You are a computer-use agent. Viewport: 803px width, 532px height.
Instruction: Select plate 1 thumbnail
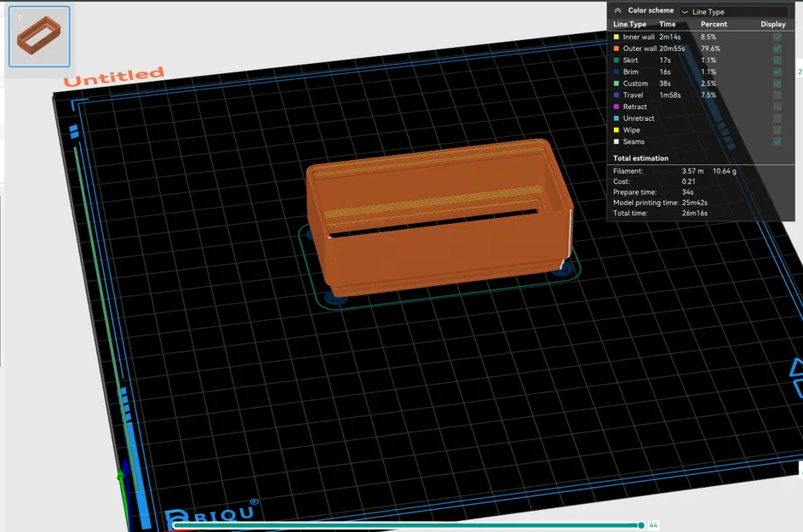click(39, 37)
